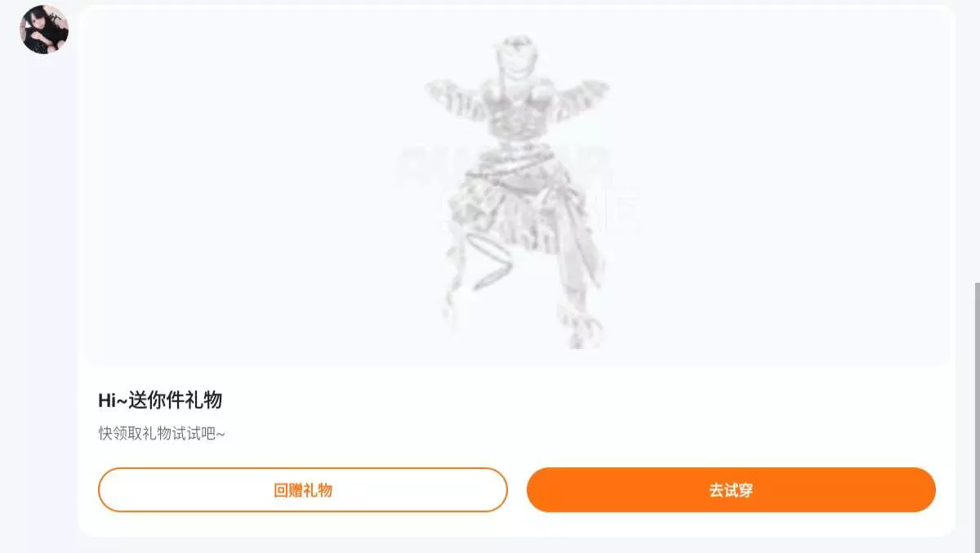Click the 快领取礼物试试吧~ subtitle text
Viewport: 980px width, 553px height.
tap(162, 434)
